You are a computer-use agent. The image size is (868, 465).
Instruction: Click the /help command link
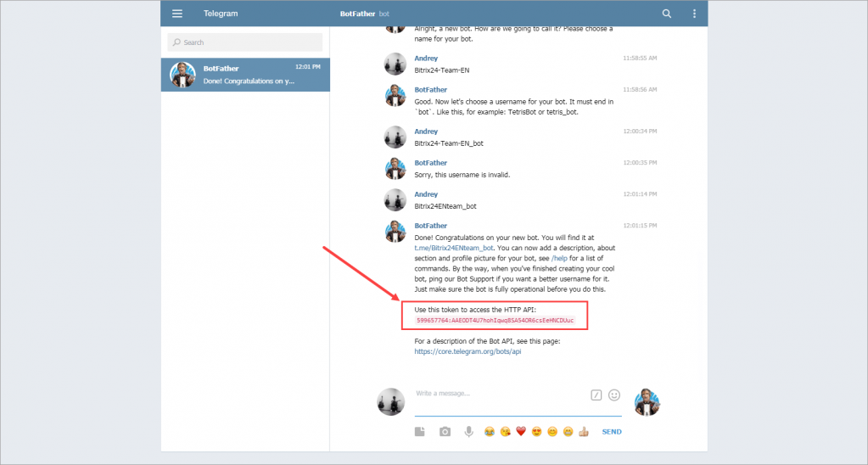point(559,258)
